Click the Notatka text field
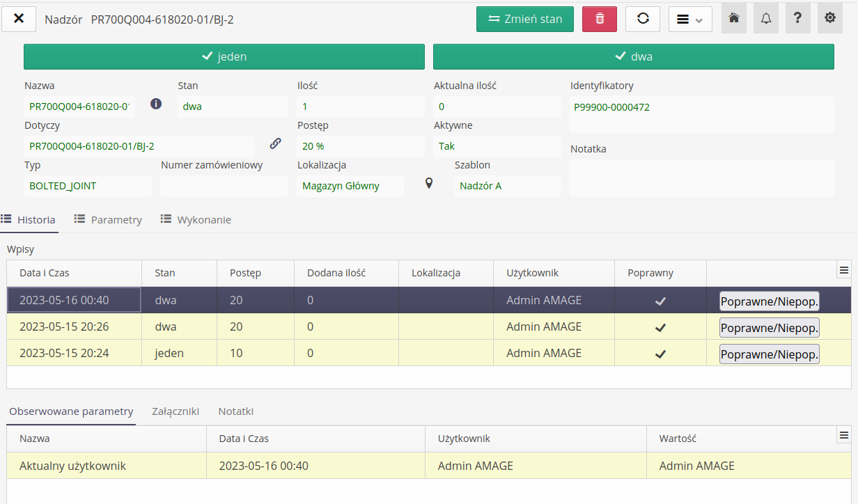 click(x=701, y=178)
